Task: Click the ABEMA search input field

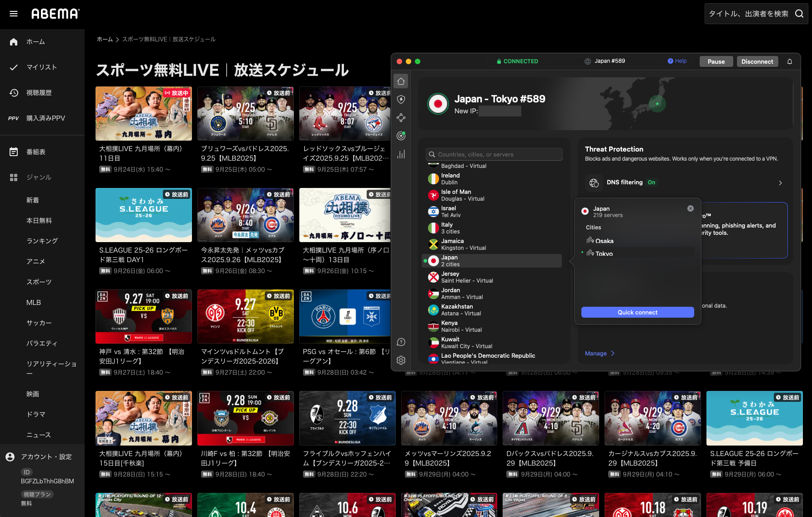Action: coord(748,14)
